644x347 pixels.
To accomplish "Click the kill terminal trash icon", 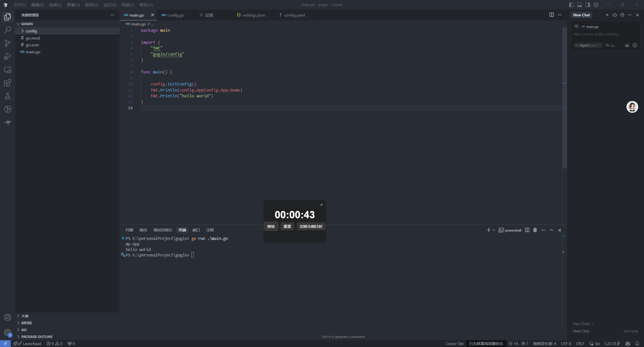I will (x=535, y=230).
